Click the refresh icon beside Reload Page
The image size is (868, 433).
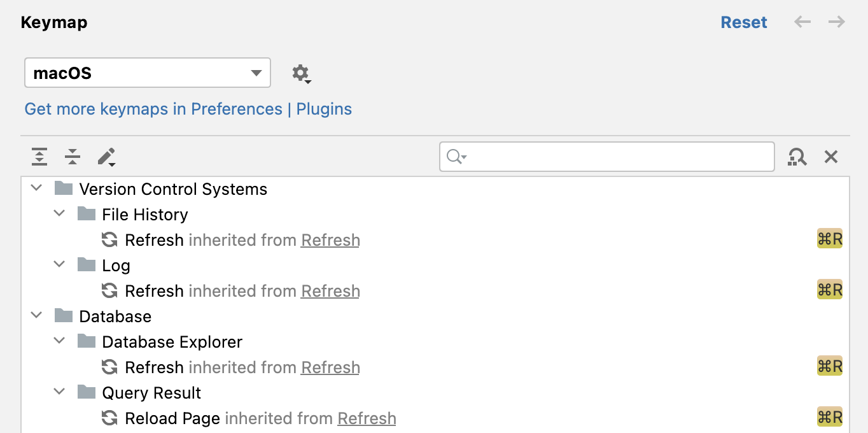coord(110,418)
